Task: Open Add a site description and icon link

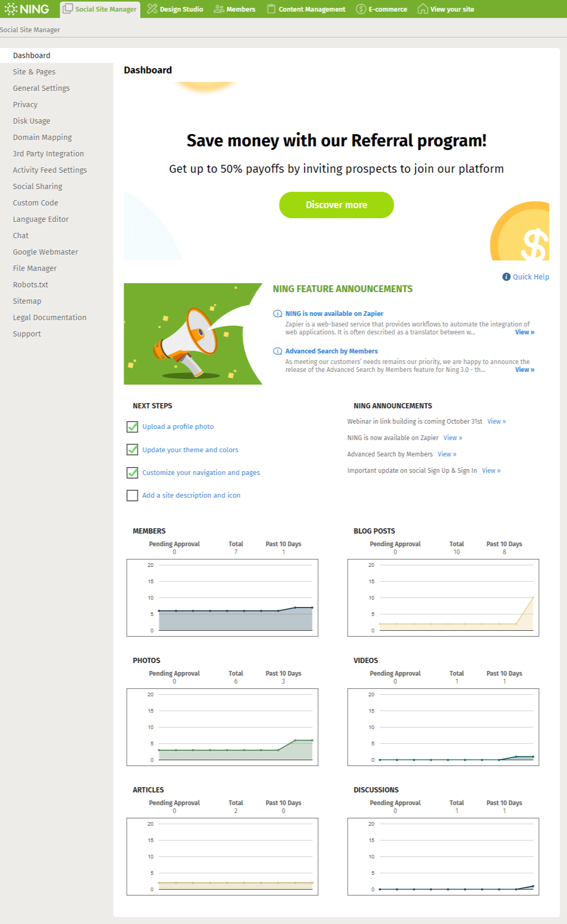Action: coord(191,496)
